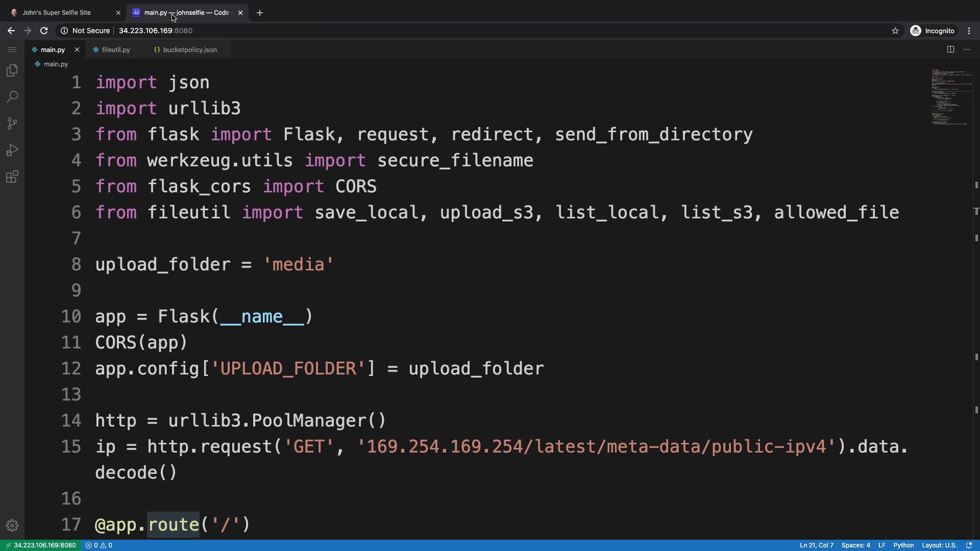This screenshot has width=980, height=551.
Task: Switch to the bucketpolicy.json tab
Action: pyautogui.click(x=189, y=49)
